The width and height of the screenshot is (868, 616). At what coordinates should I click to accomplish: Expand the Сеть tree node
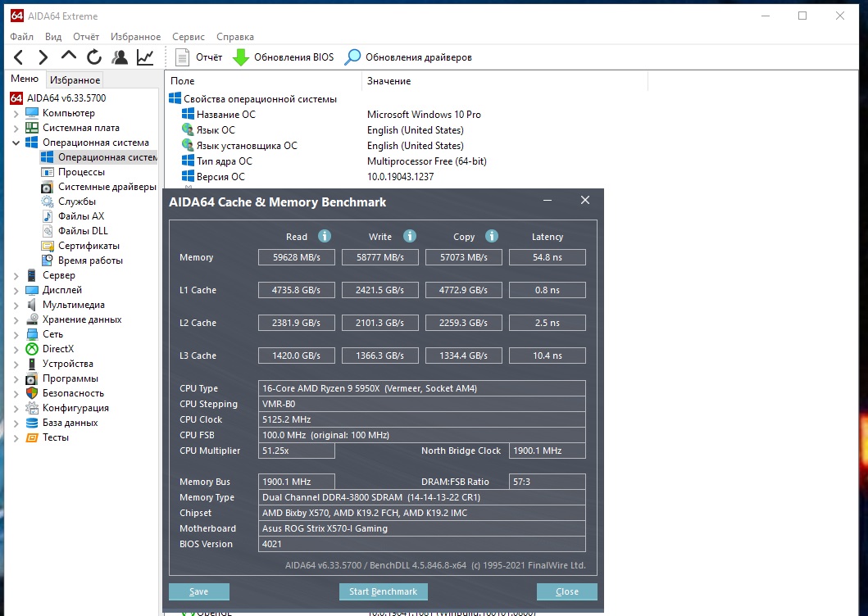tap(16, 334)
